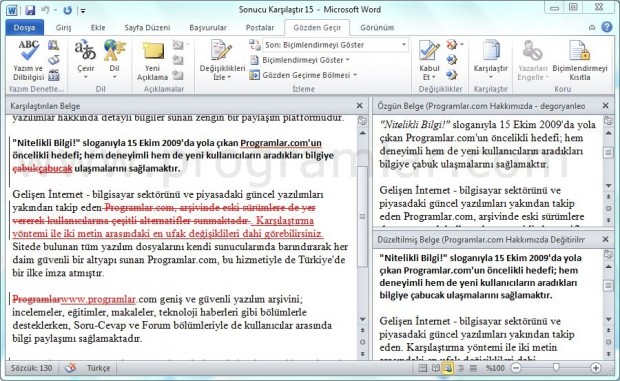Image resolution: width=620 pixels, height=381 pixels.
Task: Select the highlighted Web Layout view icon
Action: coord(448,368)
